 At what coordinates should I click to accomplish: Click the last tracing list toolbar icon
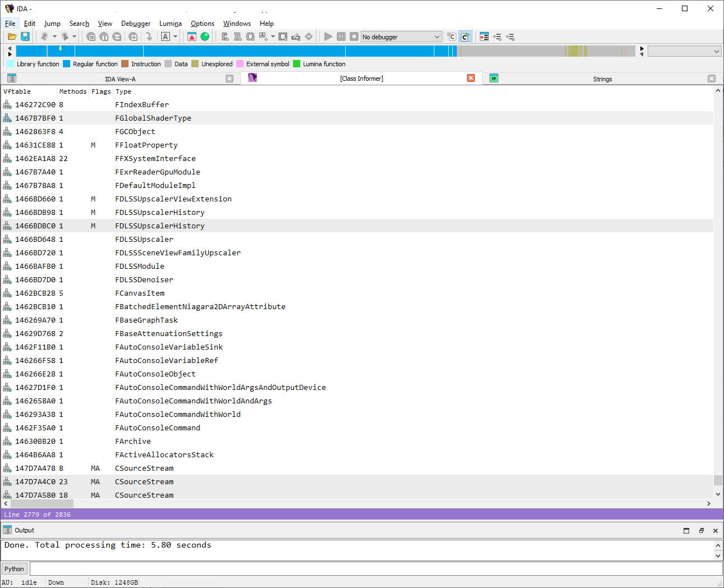tap(510, 36)
